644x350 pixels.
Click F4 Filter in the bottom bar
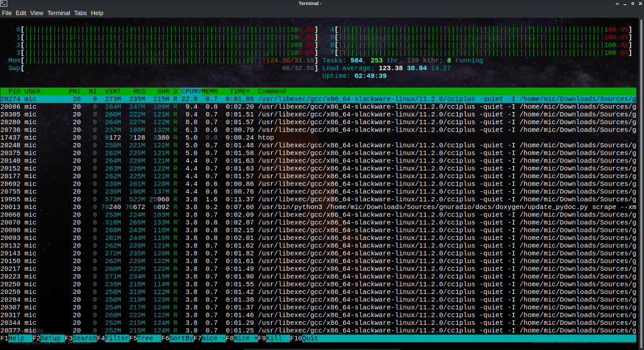coord(116,338)
